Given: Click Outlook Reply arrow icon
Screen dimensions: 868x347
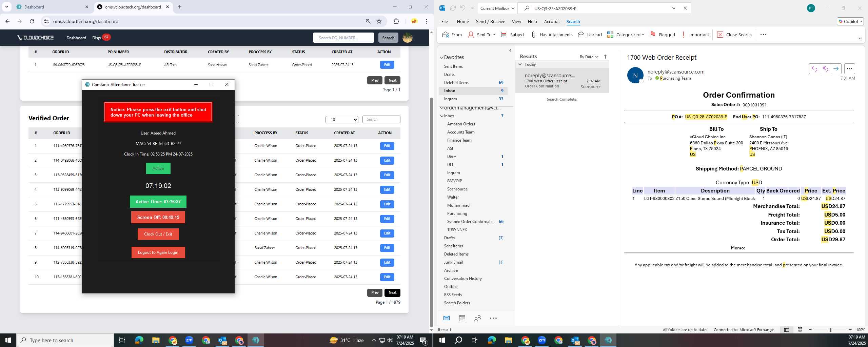Looking at the screenshot, I should coord(814,69).
